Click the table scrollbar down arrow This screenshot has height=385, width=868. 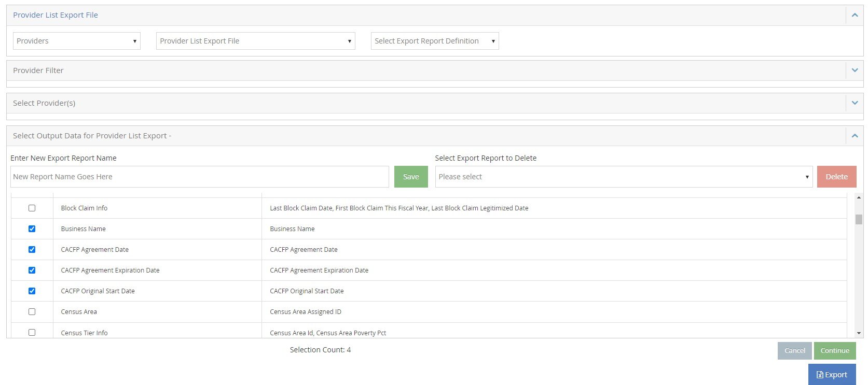click(859, 333)
